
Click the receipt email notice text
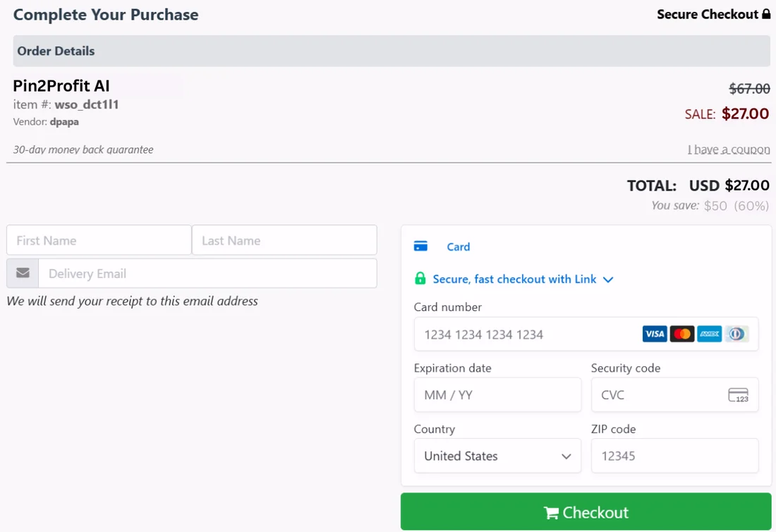132,301
